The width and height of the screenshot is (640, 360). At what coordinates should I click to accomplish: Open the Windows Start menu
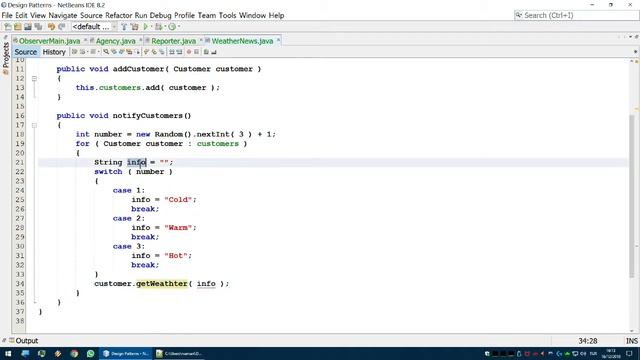pos(8,353)
